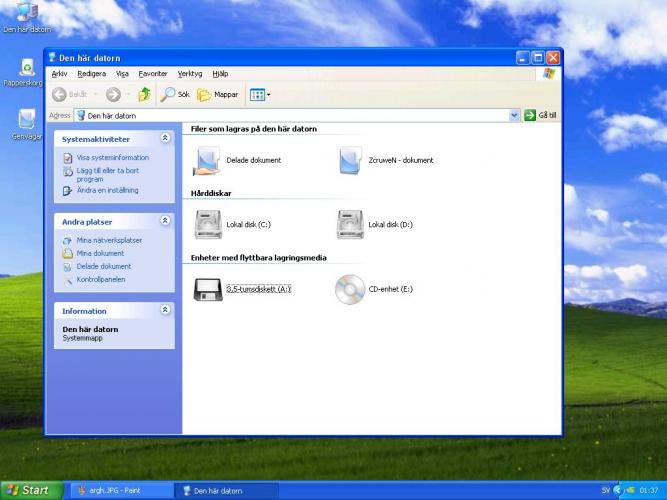The image size is (667, 500).
Task: Open the CD-enhet (E:) disc icon
Action: [350, 289]
